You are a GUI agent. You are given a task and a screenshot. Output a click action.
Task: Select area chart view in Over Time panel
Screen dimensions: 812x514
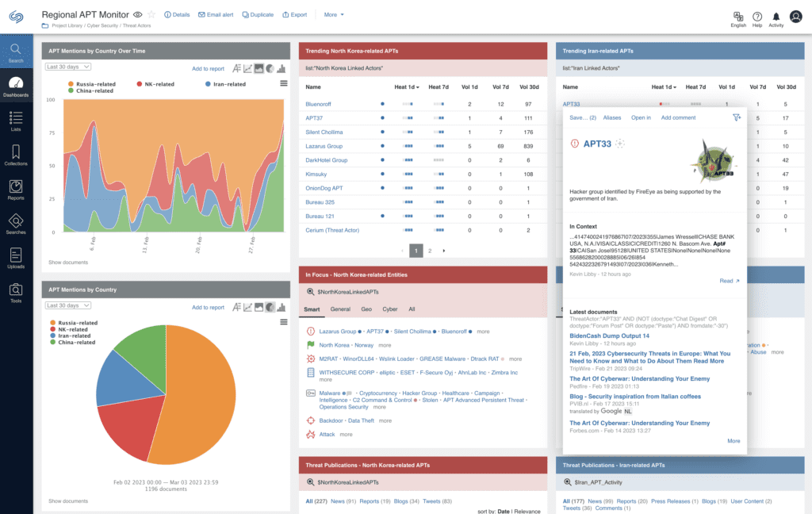259,68
